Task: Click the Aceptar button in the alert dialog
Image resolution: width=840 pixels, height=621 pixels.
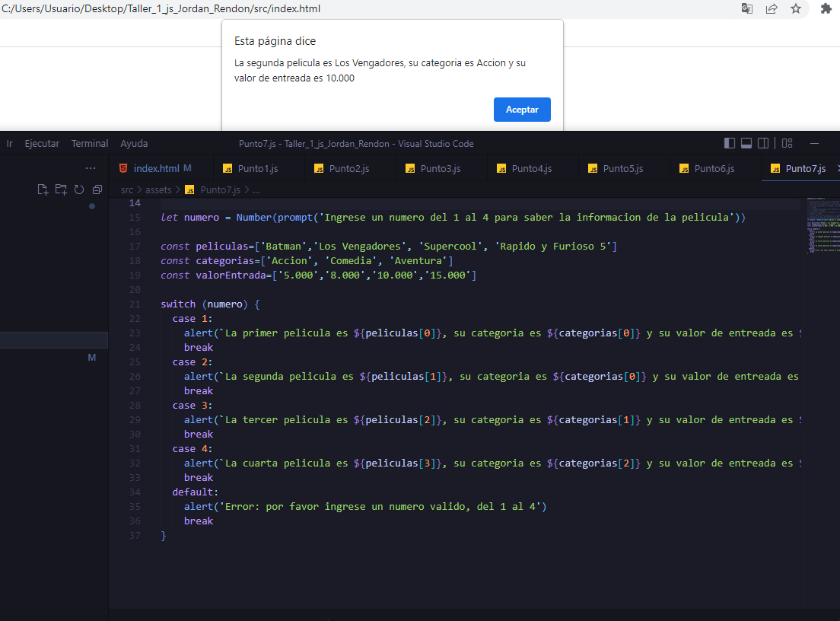Action: (522, 110)
